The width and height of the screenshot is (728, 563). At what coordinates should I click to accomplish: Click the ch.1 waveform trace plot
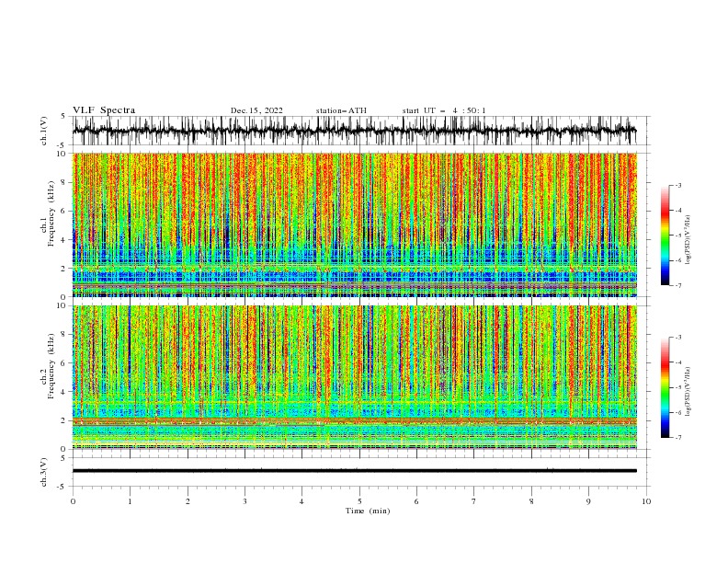(x=354, y=131)
